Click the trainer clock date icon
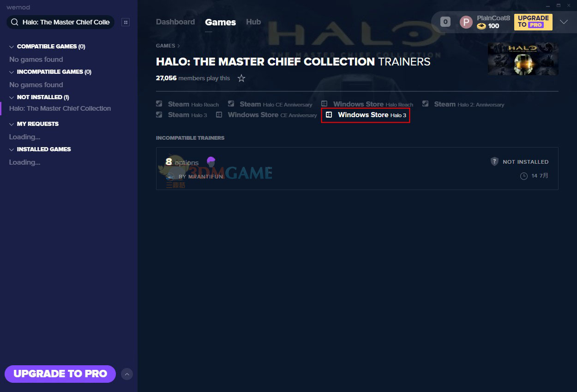 pos(523,176)
